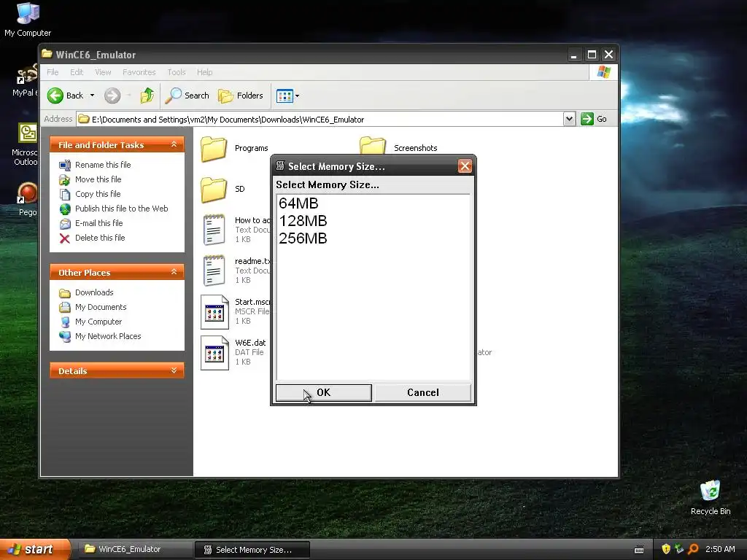This screenshot has width=747, height=560.
Task: Select the W6E.dat file icon
Action: pyautogui.click(x=214, y=353)
